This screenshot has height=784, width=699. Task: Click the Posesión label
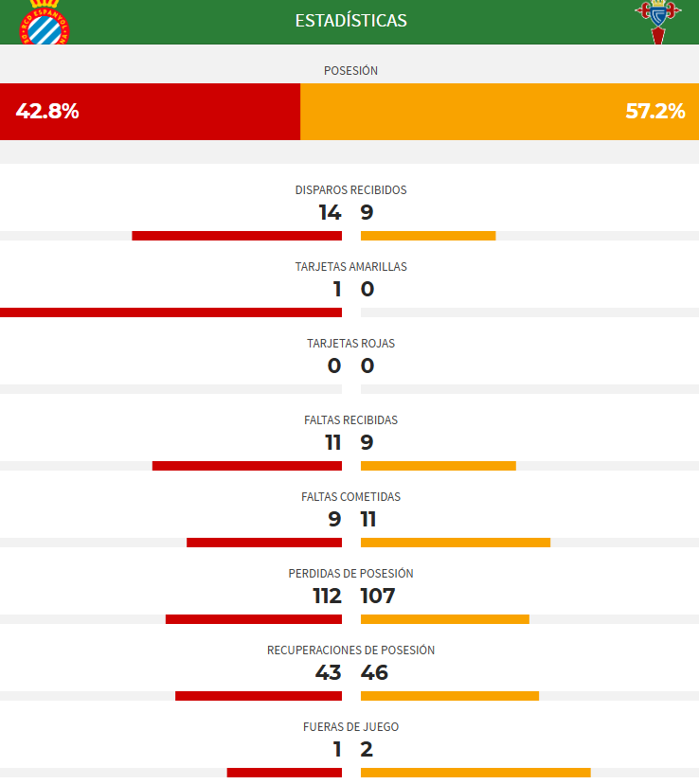point(350,70)
